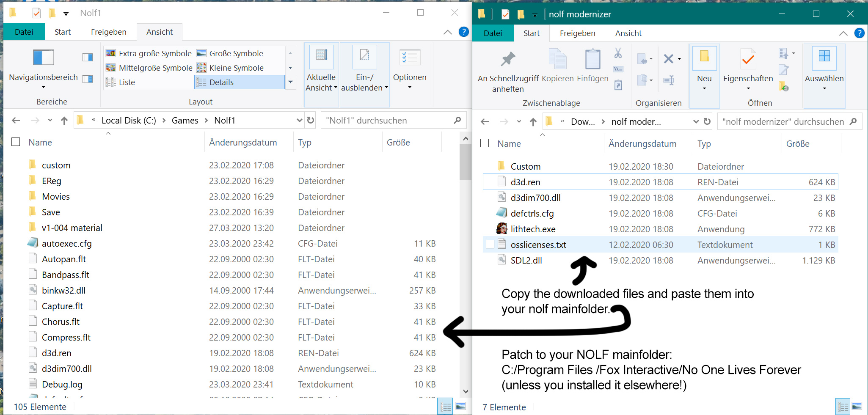The width and height of the screenshot is (868, 415).
Task: Choose Kleine Symbole layout
Action: click(x=231, y=68)
